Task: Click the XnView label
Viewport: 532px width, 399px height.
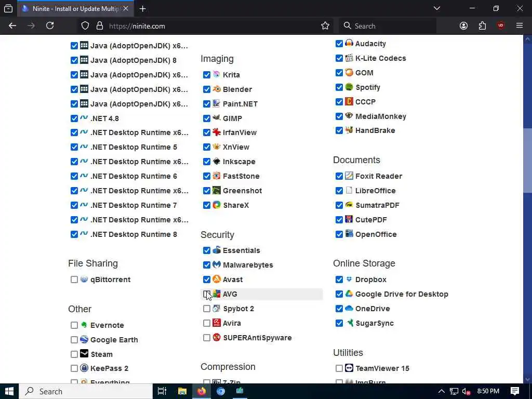Action: [x=236, y=147]
